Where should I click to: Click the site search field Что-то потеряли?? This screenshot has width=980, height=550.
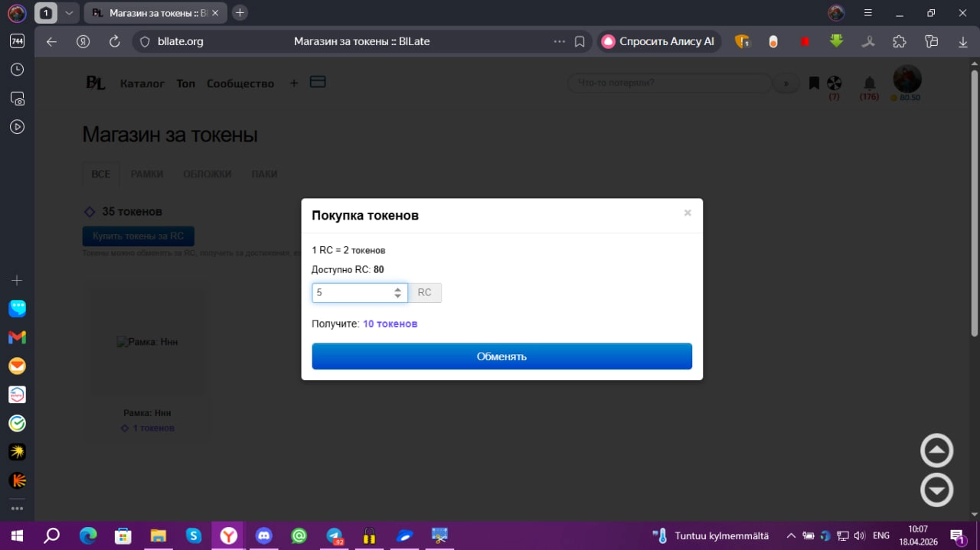670,83
